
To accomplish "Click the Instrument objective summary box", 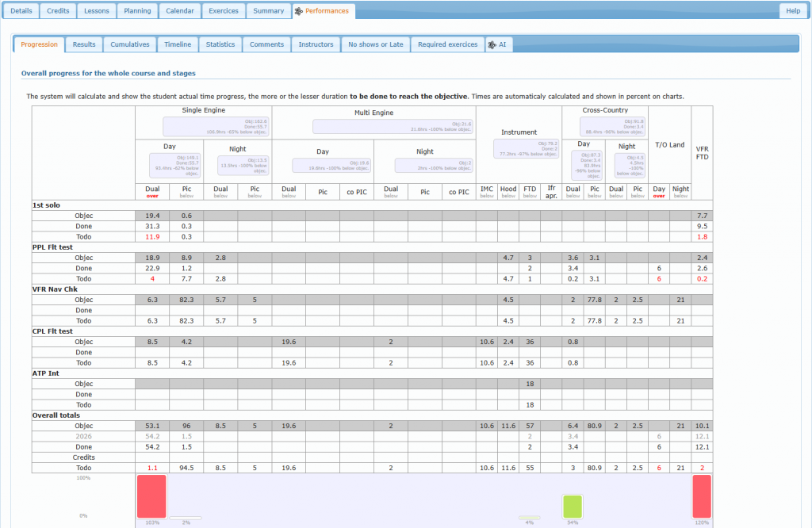I will [x=527, y=148].
